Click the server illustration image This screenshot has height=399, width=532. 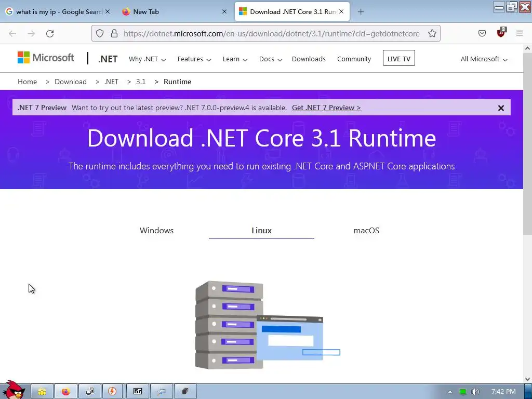click(x=268, y=325)
